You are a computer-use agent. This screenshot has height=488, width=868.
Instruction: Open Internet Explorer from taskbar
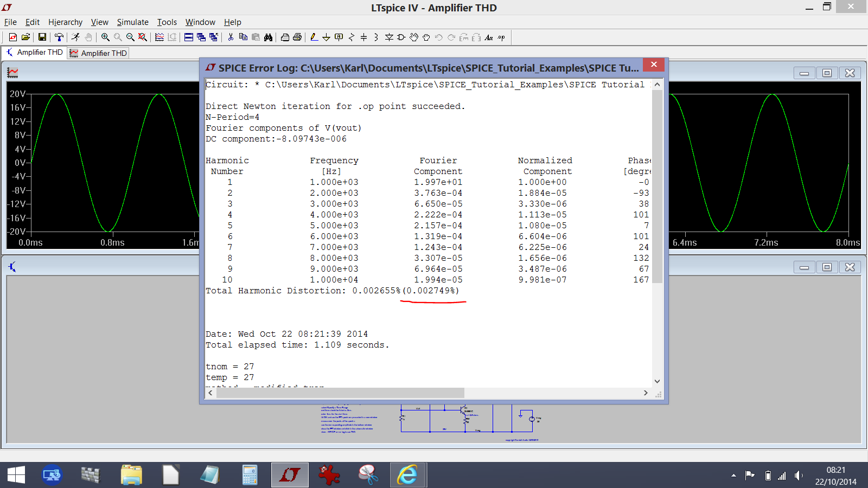[407, 475]
